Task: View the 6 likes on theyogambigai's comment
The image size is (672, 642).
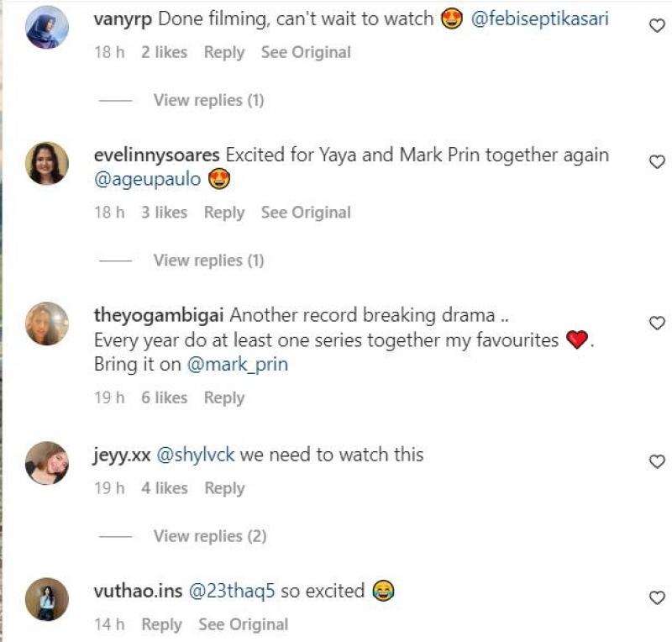Action: pyautogui.click(x=164, y=397)
